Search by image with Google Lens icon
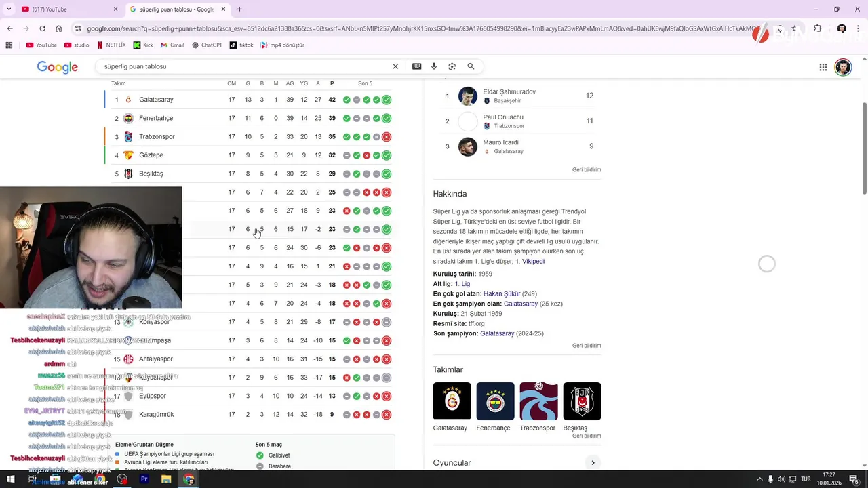The width and height of the screenshot is (868, 488). (452, 66)
